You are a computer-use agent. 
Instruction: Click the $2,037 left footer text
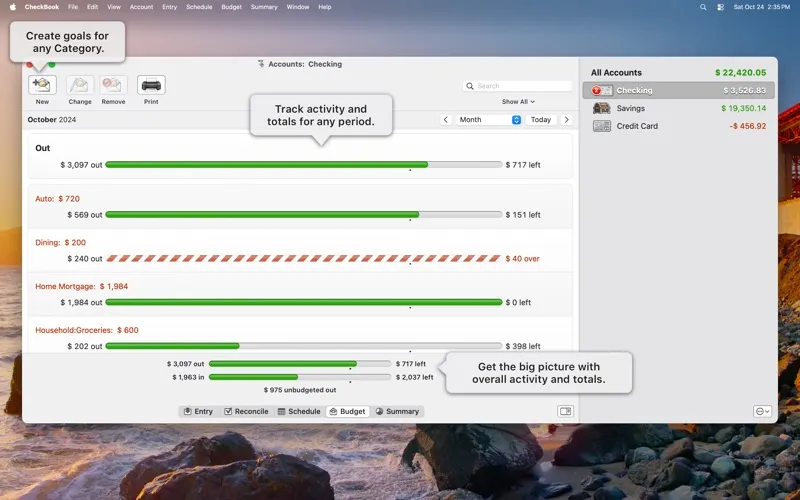tap(414, 377)
